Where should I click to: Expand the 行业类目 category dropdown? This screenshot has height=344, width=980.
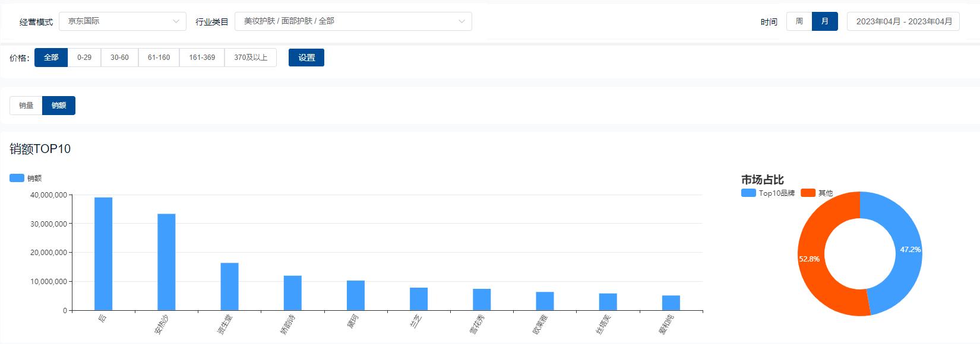point(353,21)
